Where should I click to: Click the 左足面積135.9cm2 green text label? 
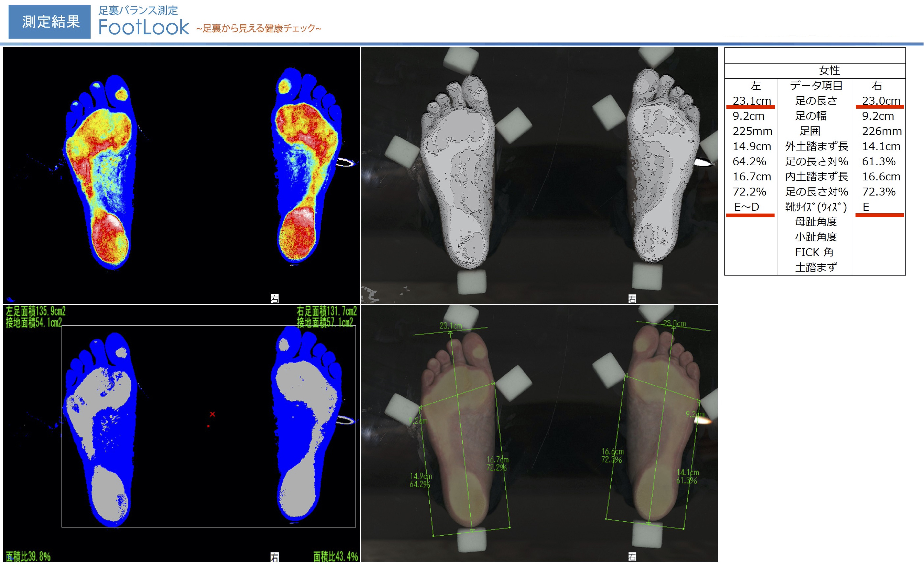(36, 311)
